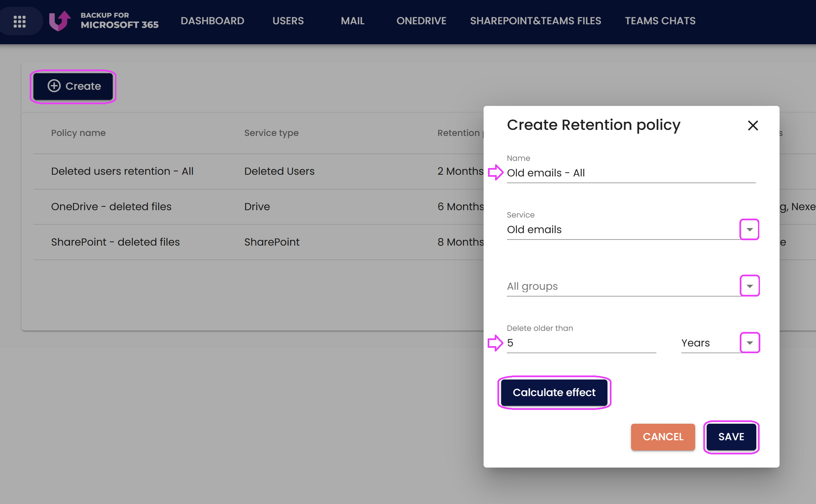Click the '2 Months' retention cell

point(460,171)
